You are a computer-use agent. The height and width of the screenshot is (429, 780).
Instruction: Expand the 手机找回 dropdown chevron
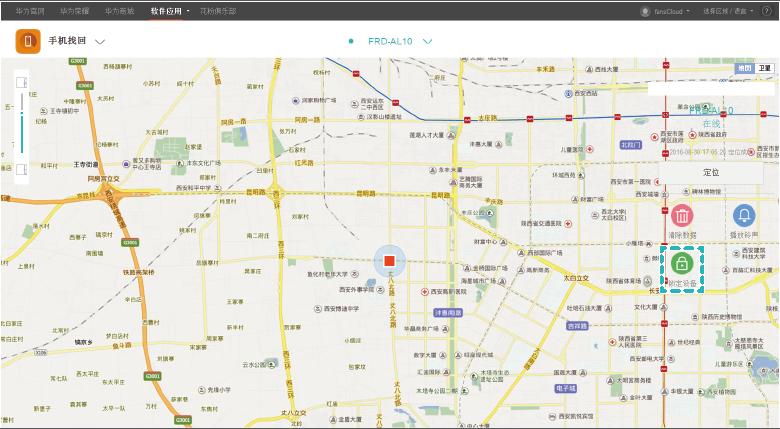100,42
